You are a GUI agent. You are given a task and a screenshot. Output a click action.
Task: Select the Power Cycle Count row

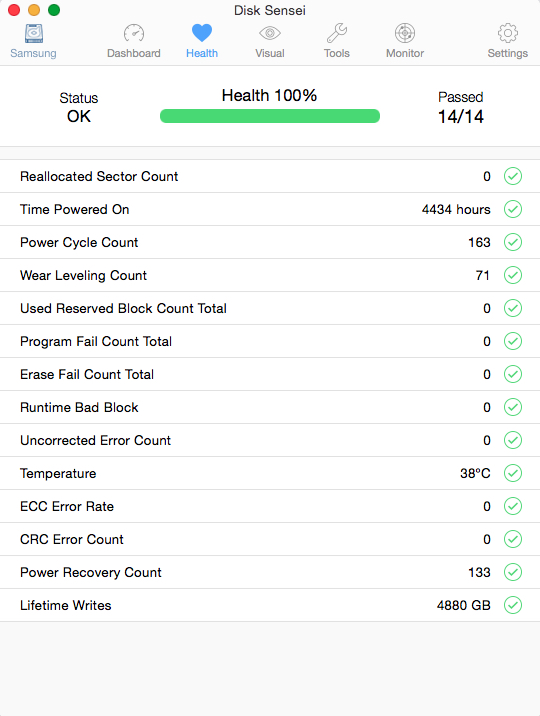pos(270,242)
